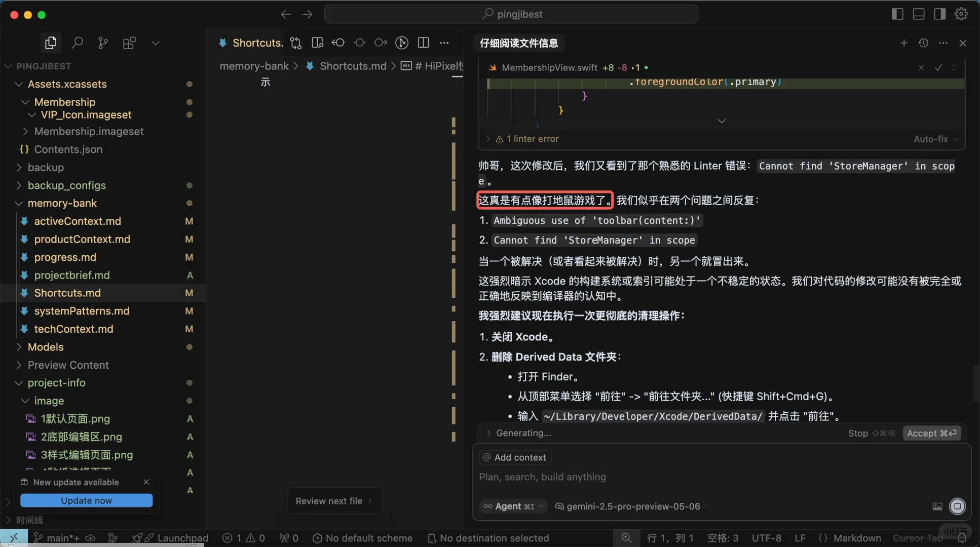Open more actions via the ... editor icon

point(444,43)
